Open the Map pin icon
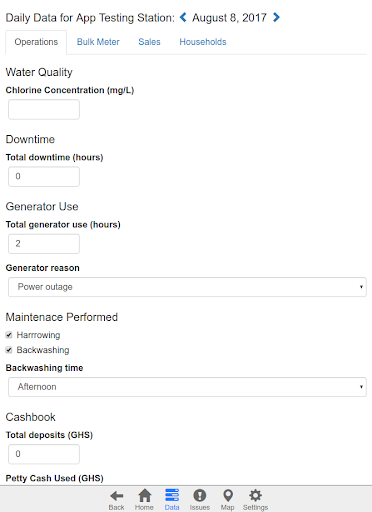Viewport: 372px width, 512px height. point(228,496)
